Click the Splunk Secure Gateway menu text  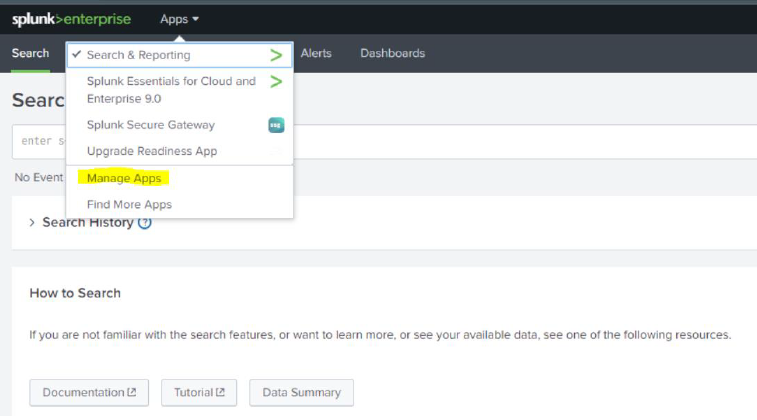click(151, 125)
